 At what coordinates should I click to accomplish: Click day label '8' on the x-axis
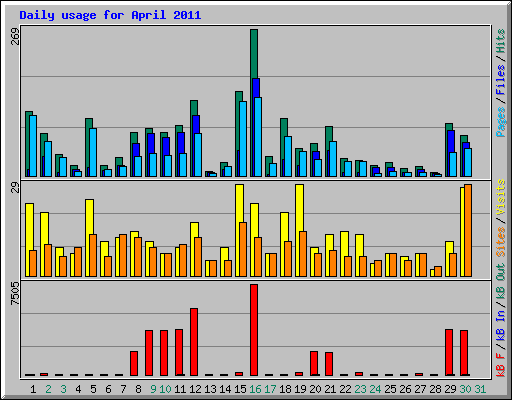(138, 389)
